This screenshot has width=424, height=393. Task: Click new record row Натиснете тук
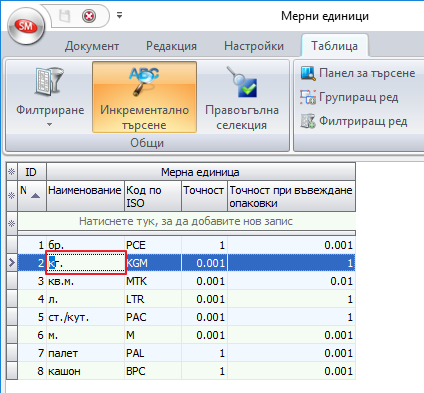pos(186,221)
